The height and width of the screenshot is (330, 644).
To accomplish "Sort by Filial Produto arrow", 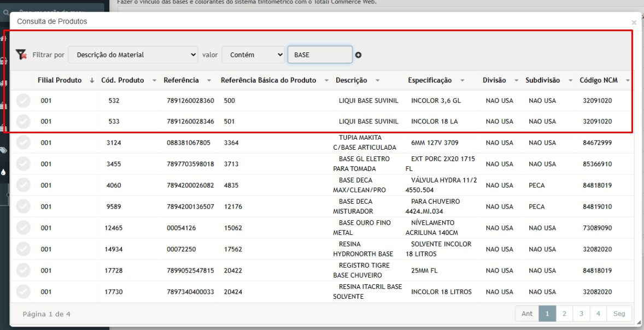I will tap(92, 80).
